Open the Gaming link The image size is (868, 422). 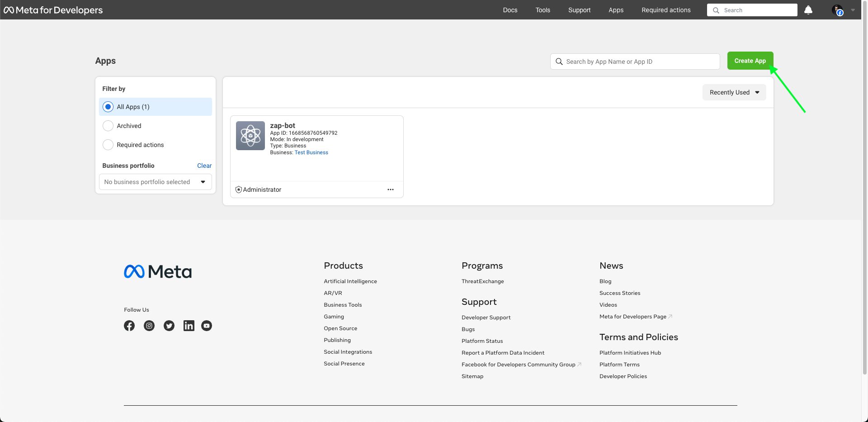point(334,317)
